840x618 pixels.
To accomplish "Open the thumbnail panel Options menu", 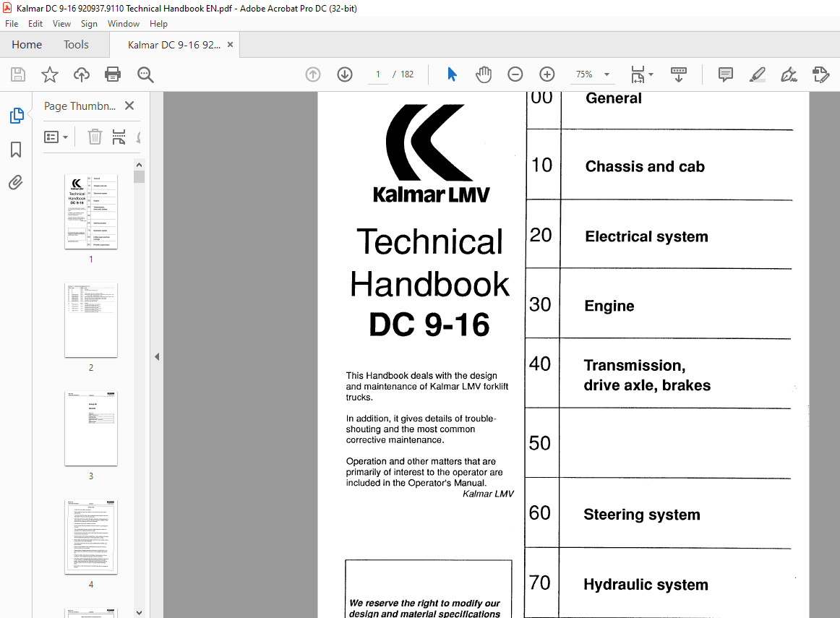I will (x=56, y=137).
